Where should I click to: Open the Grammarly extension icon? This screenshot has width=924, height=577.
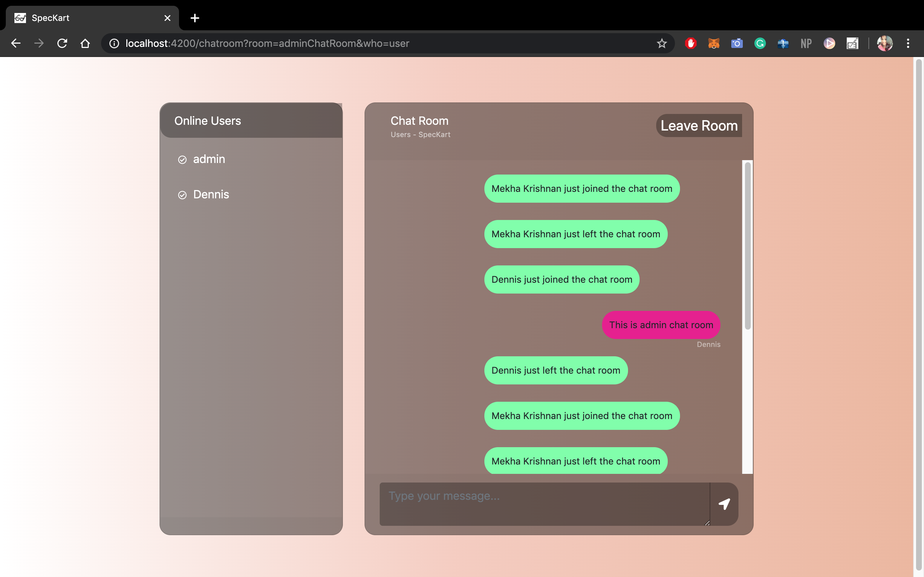click(x=760, y=44)
